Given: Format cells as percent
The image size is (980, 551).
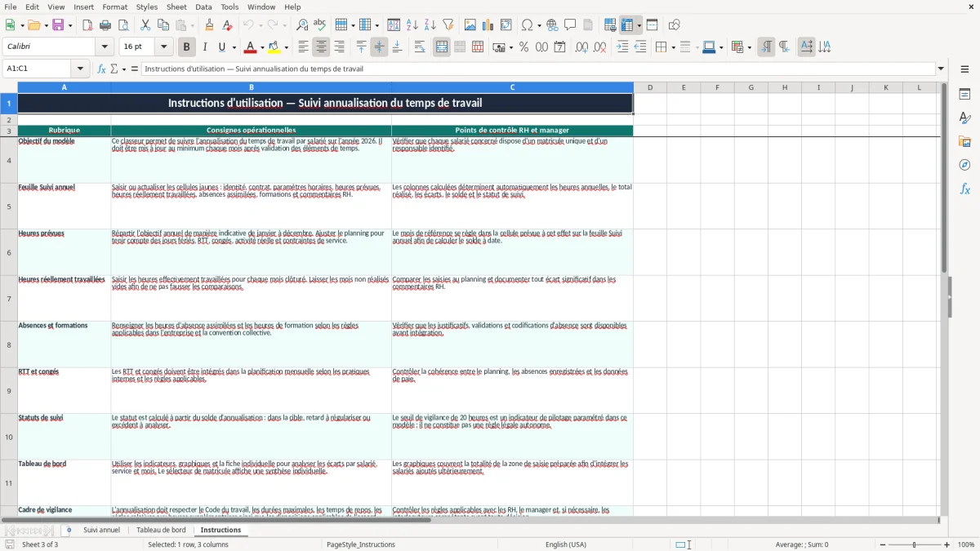Looking at the screenshot, I should pyautogui.click(x=524, y=47).
